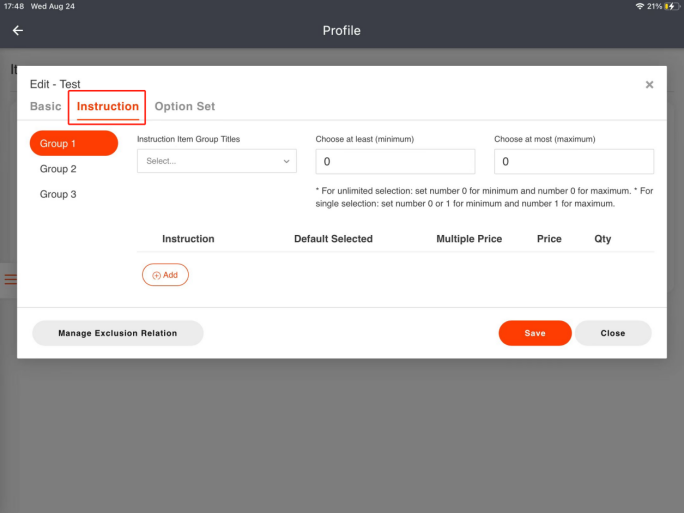Viewport: 685px width, 514px height.
Task: Save the instruction settings
Action: (535, 333)
